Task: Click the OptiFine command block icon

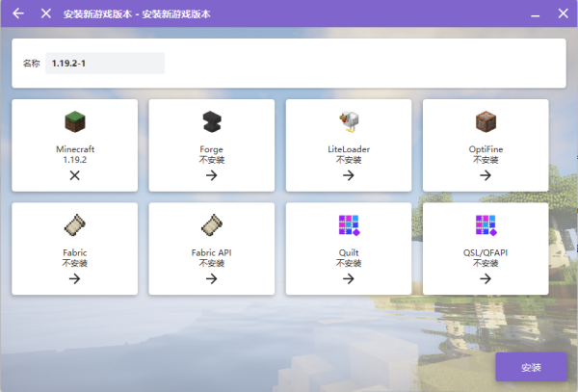Action: point(486,121)
